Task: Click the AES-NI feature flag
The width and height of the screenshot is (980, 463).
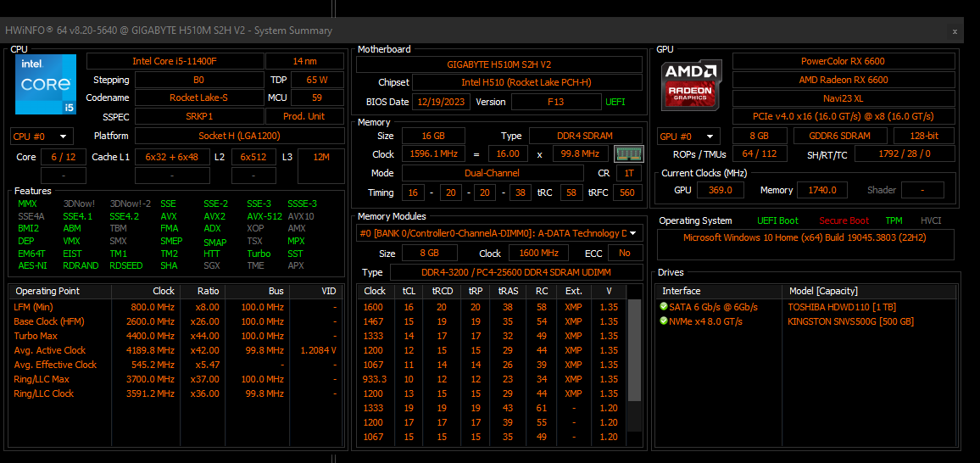Action: [x=32, y=265]
